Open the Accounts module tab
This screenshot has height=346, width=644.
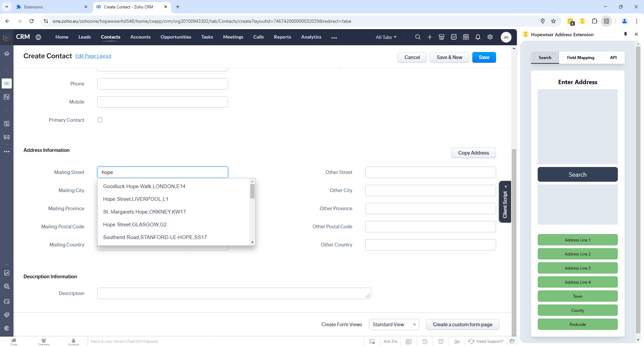(140, 37)
